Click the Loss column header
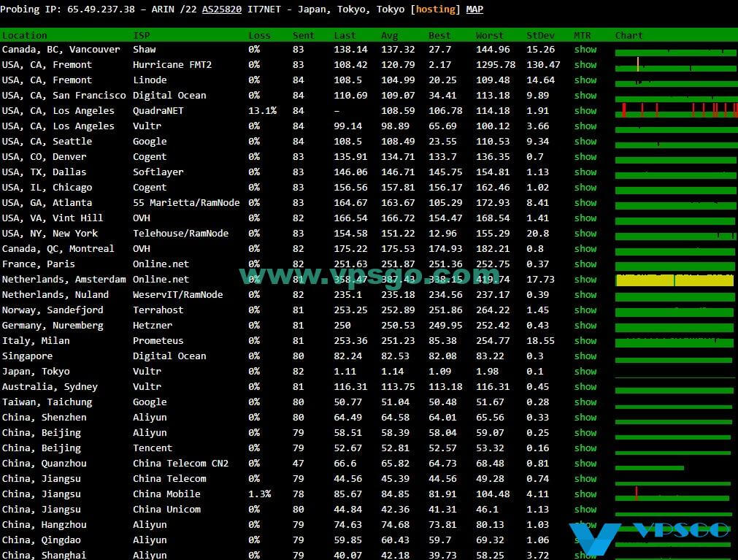The image size is (738, 560). click(259, 35)
